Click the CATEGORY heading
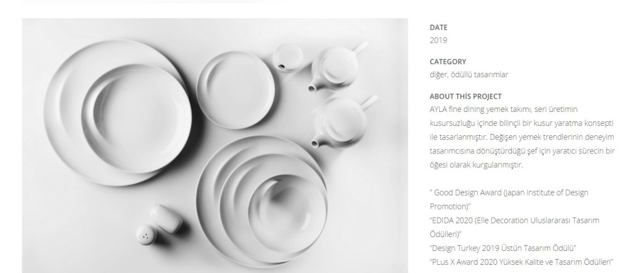 click(x=448, y=62)
